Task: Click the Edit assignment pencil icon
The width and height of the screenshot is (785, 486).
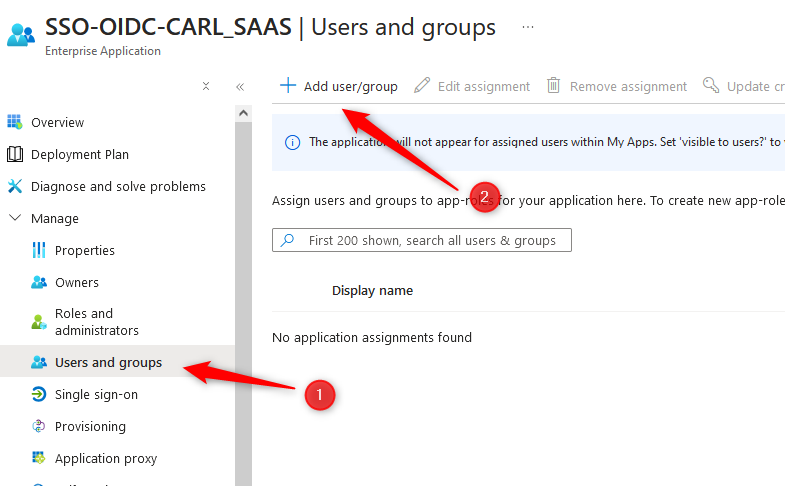Action: (x=422, y=86)
